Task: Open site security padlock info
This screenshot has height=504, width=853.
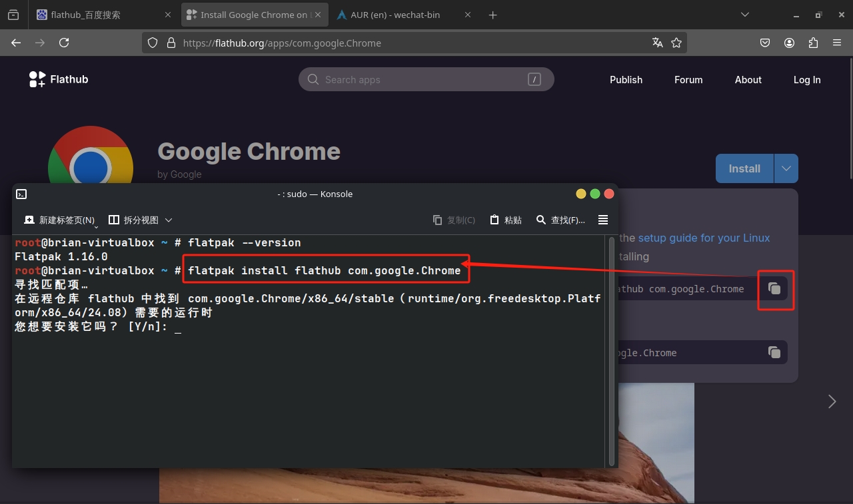Action: click(171, 43)
